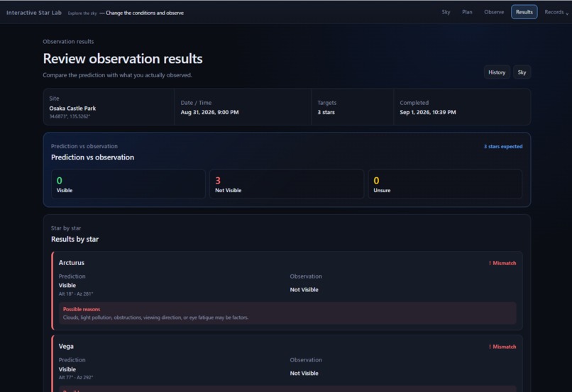The height and width of the screenshot is (392, 572).
Task: Click the 'Results by star' heading
Action: click(x=75, y=240)
